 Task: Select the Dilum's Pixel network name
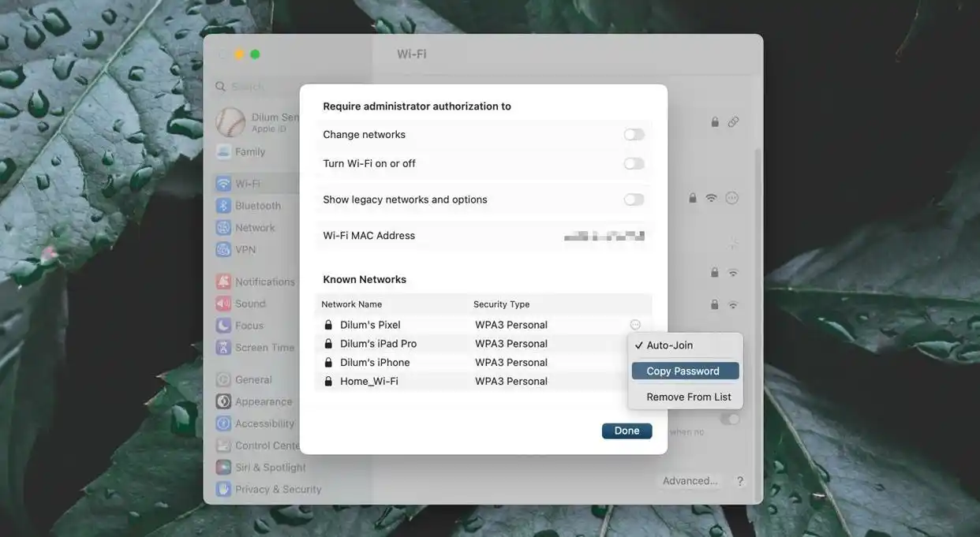(370, 325)
